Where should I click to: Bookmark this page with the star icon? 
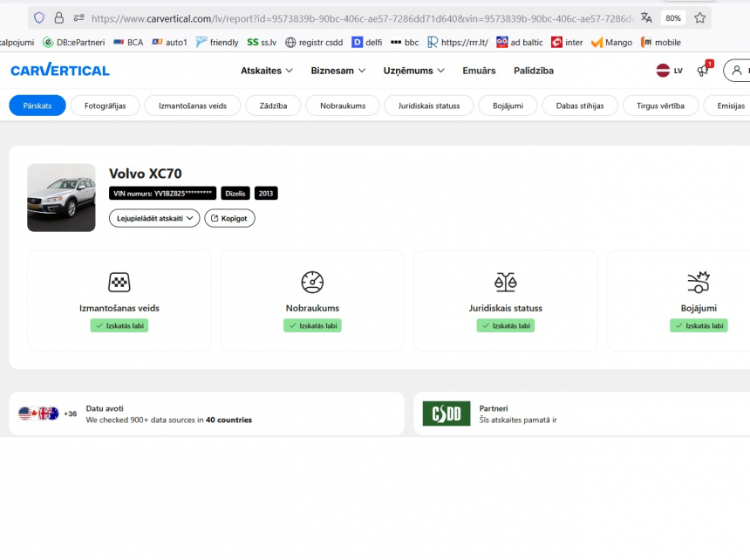(x=699, y=18)
